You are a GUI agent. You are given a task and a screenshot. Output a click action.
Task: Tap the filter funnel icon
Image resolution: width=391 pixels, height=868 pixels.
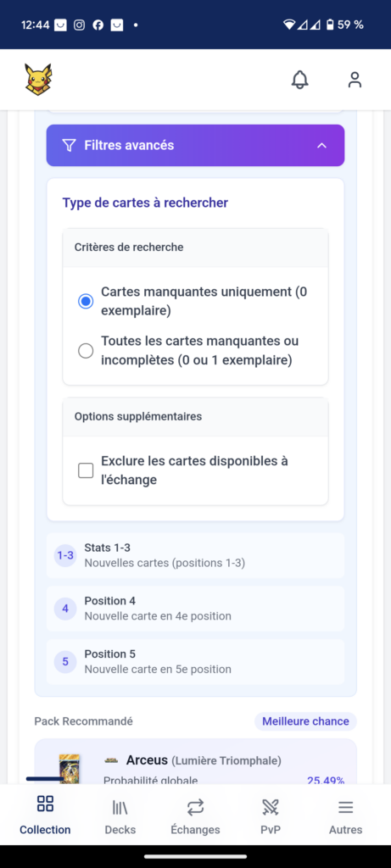click(x=69, y=146)
